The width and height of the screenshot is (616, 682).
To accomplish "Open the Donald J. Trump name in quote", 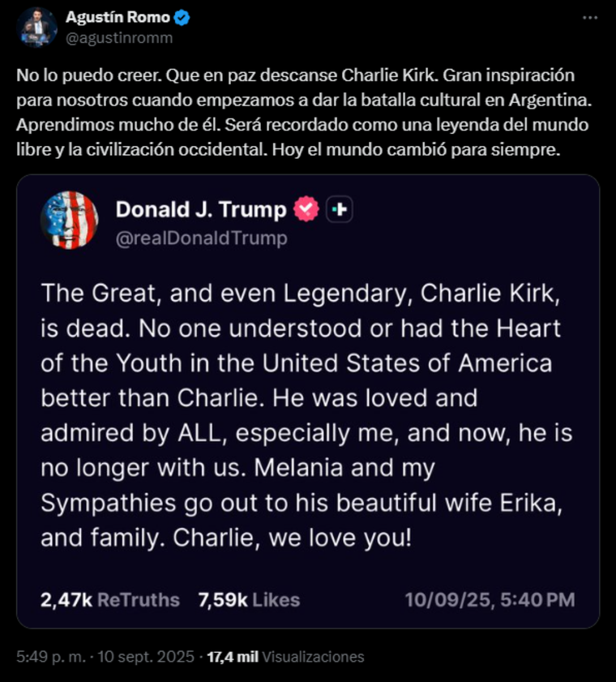I will pos(200,209).
